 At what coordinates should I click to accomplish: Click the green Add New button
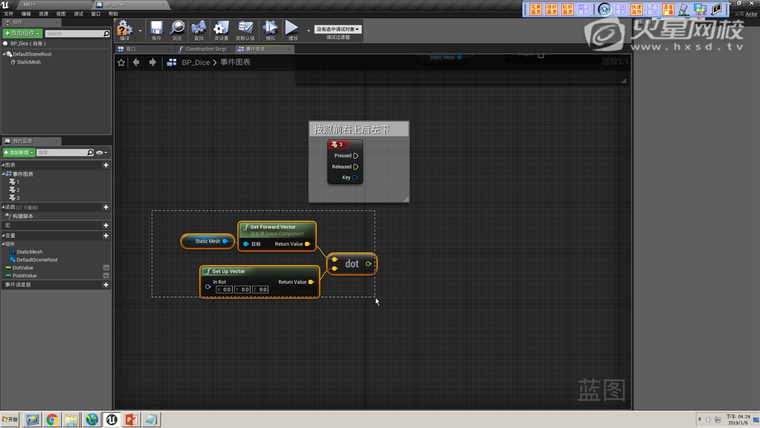19,152
